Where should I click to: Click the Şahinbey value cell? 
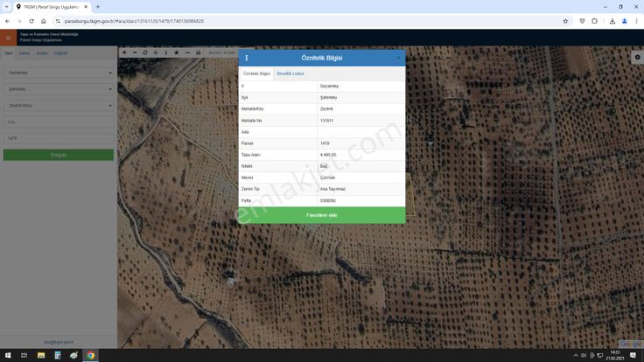(x=361, y=98)
